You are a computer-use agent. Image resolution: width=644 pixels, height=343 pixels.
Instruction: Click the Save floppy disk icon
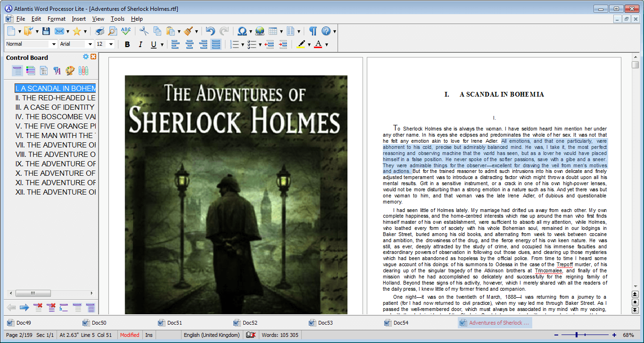tap(46, 31)
